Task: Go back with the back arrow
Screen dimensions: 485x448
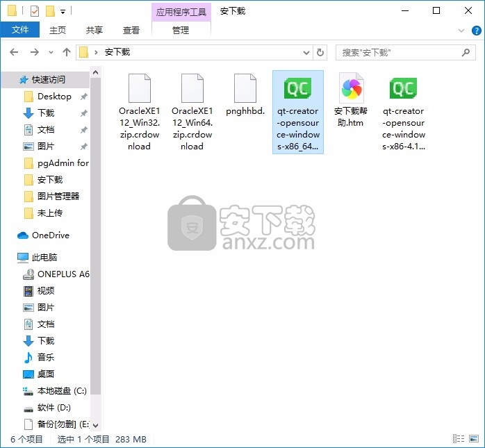Action: [14, 52]
